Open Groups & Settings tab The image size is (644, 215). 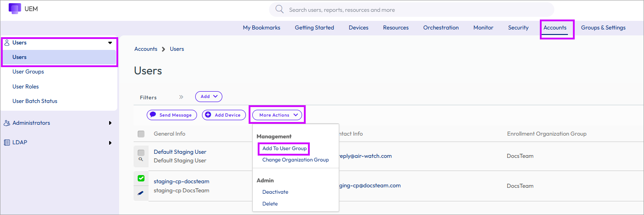coord(603,28)
